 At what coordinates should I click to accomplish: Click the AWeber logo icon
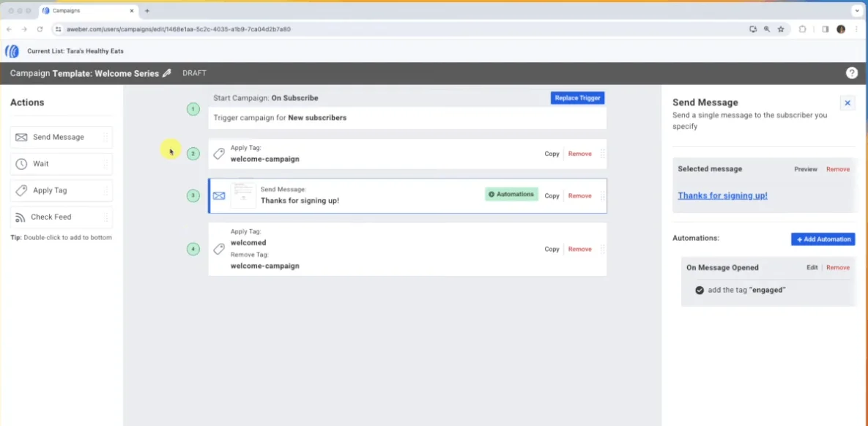12,51
